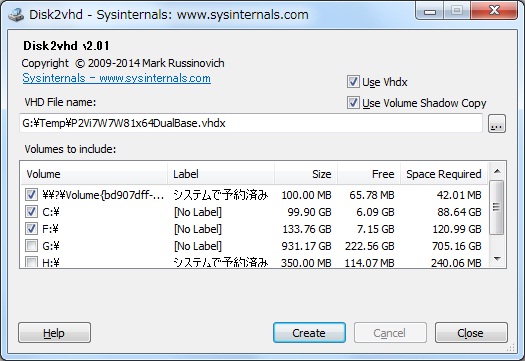Viewport: 525px width, 361px height.
Task: Click the Close button at bottom
Action: pyautogui.click(x=471, y=333)
